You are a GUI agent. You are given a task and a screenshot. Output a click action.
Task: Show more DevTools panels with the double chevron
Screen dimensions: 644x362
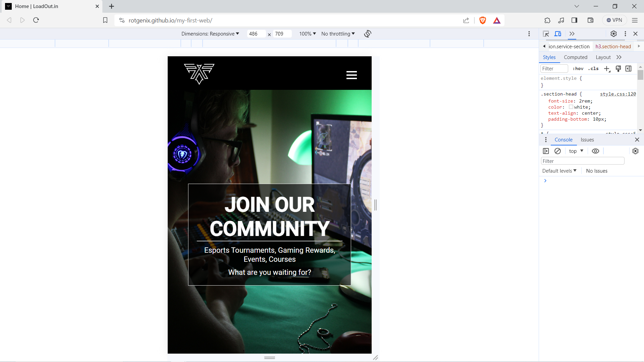click(x=572, y=34)
